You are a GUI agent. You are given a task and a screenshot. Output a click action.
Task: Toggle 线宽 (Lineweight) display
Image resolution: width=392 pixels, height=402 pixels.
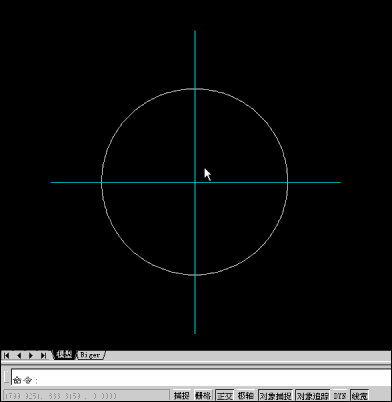pos(359,396)
